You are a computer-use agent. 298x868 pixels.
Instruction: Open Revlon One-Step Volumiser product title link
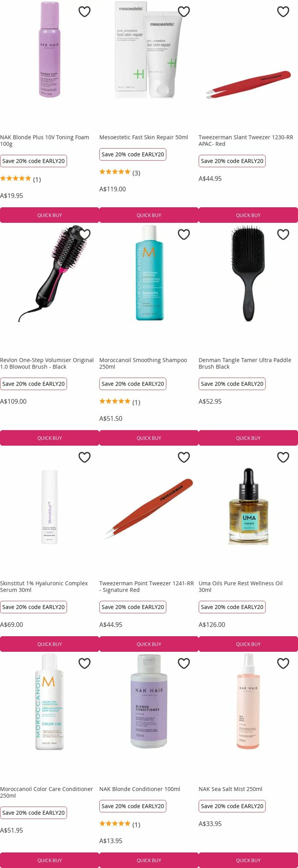(47, 363)
